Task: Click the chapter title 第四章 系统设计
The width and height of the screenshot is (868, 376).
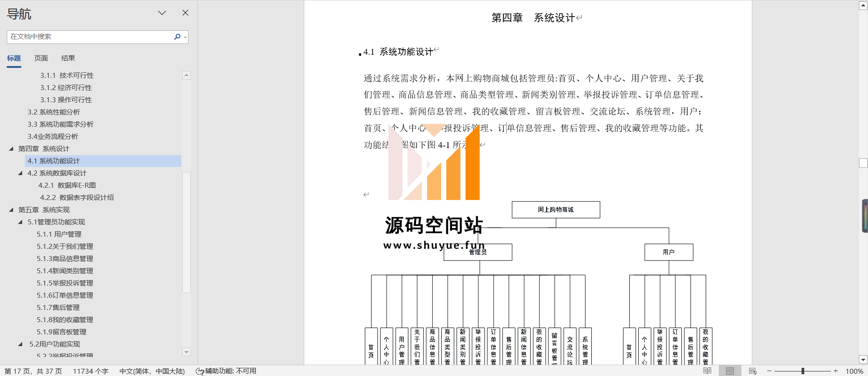Action: 533,18
